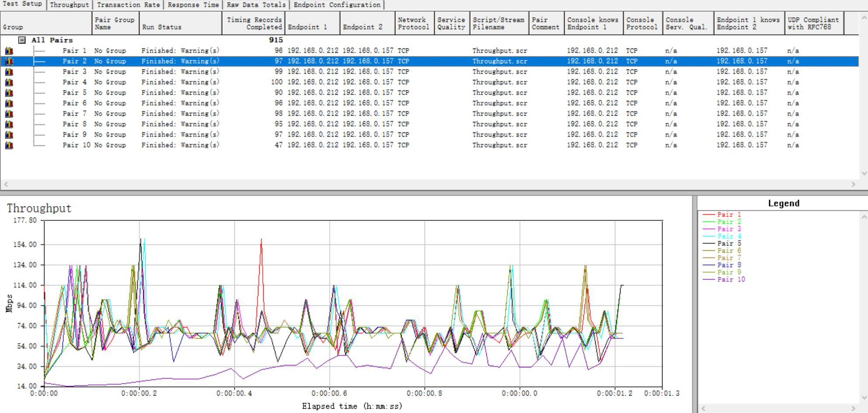Click the chart icon beside Pair 3
Viewport: 868px width, 413px height.
click(x=9, y=72)
